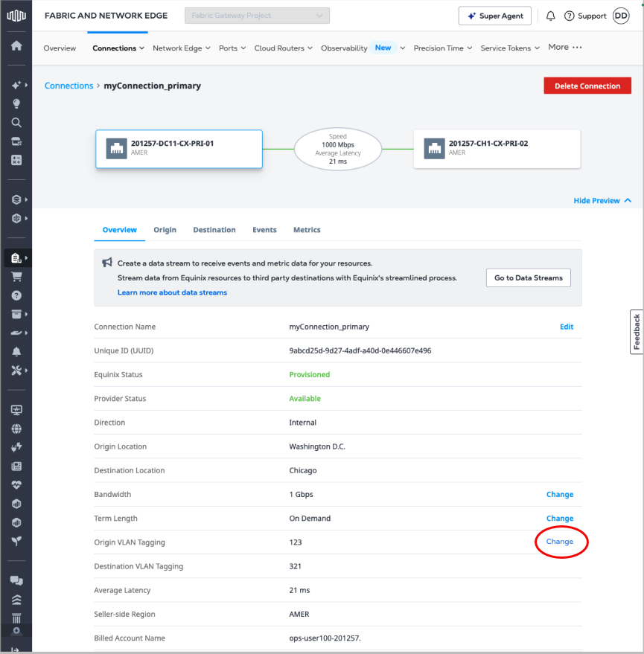Open the magnifying glass search icon
The height and width of the screenshot is (654, 644).
pyautogui.click(x=16, y=123)
